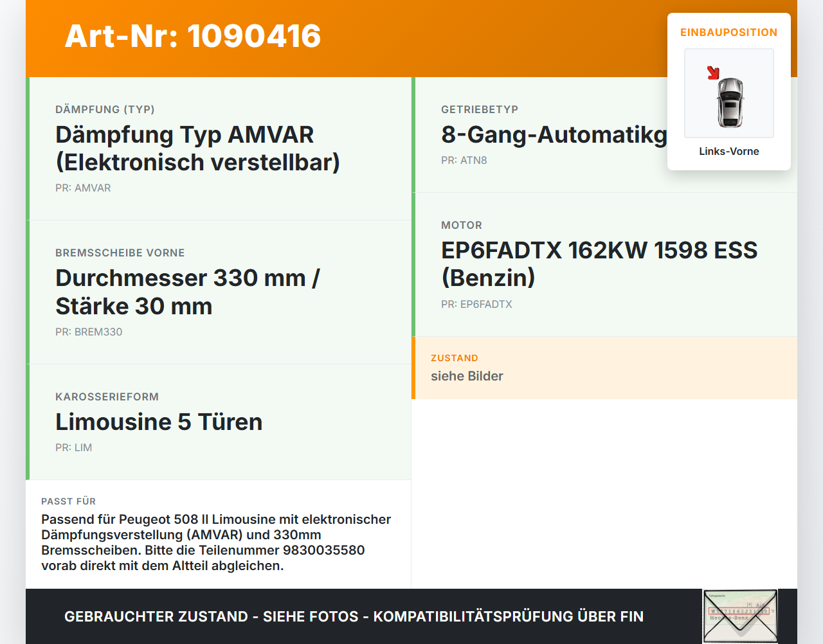Click the 'Passend für Peugeot 508 II' description
Image resolution: width=823 pixels, height=644 pixels.
216,542
